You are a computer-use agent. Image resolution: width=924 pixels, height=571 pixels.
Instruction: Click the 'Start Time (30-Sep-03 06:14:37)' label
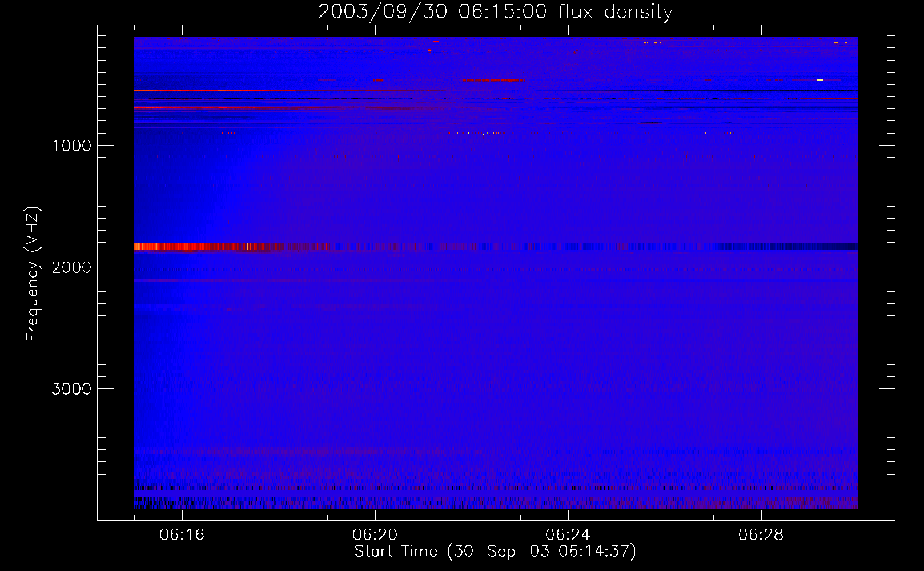[x=495, y=552]
